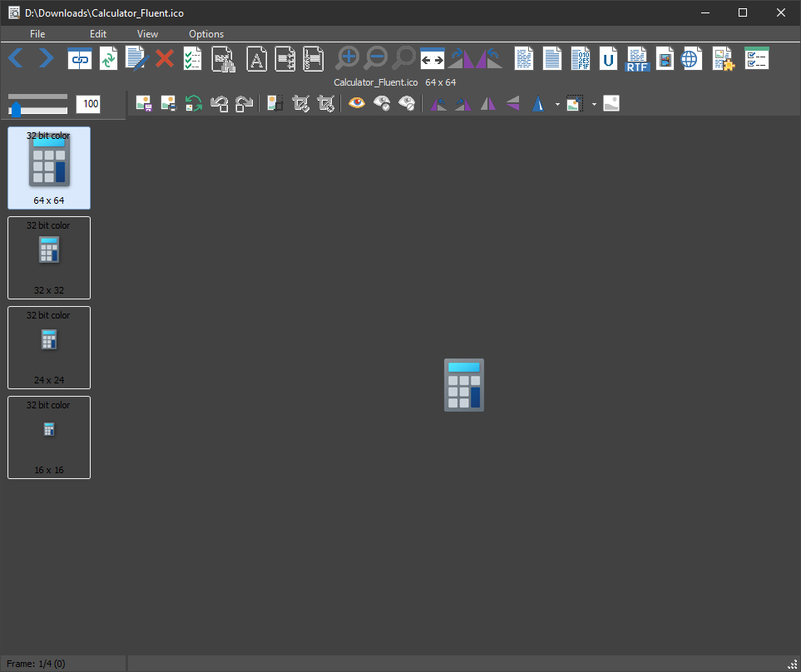Click the web globe view icon
This screenshot has height=672, width=801.
(x=691, y=58)
